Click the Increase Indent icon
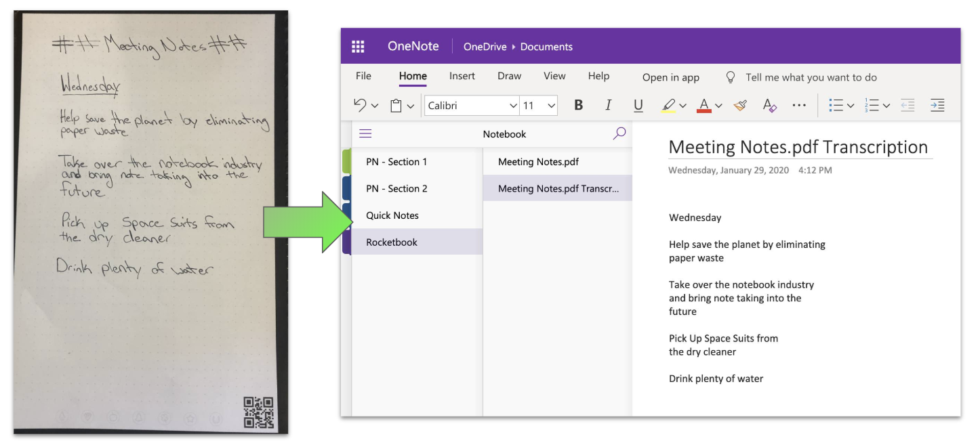The height and width of the screenshot is (447, 980). (x=937, y=105)
